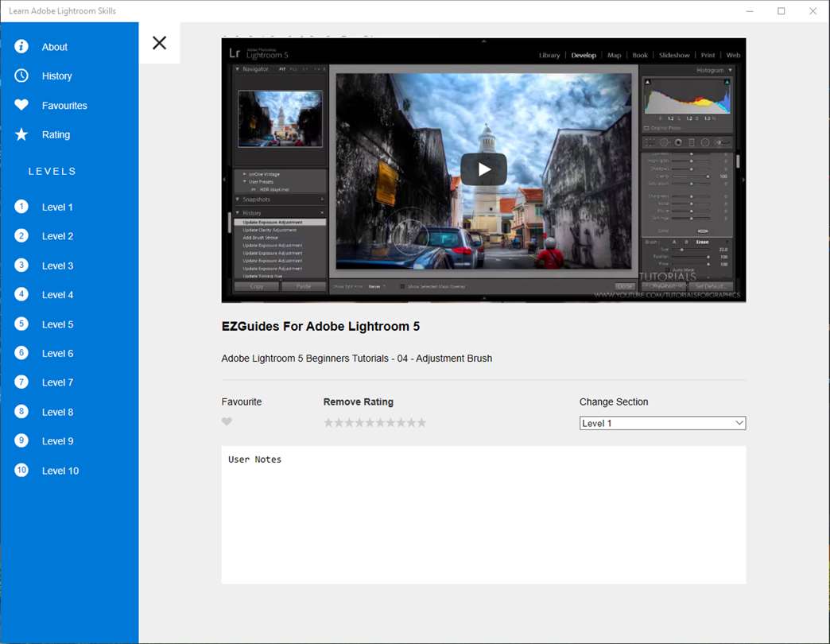Rate the video with the first star
Screen dimensions: 830x644
328,423
